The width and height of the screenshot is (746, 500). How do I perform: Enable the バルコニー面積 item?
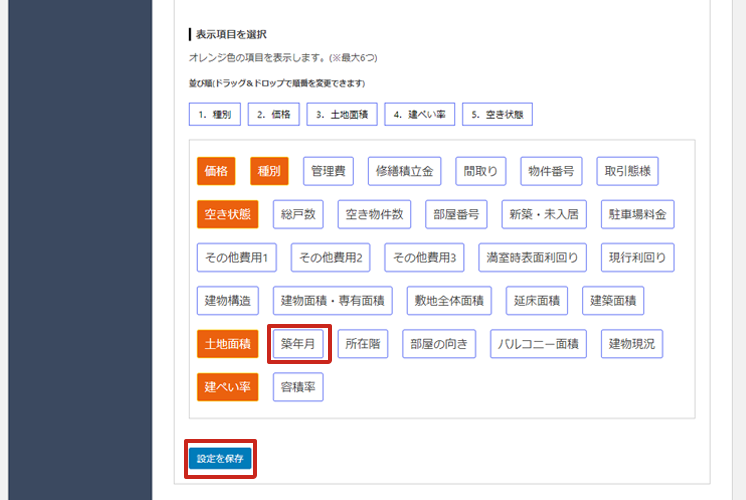pyautogui.click(x=539, y=344)
